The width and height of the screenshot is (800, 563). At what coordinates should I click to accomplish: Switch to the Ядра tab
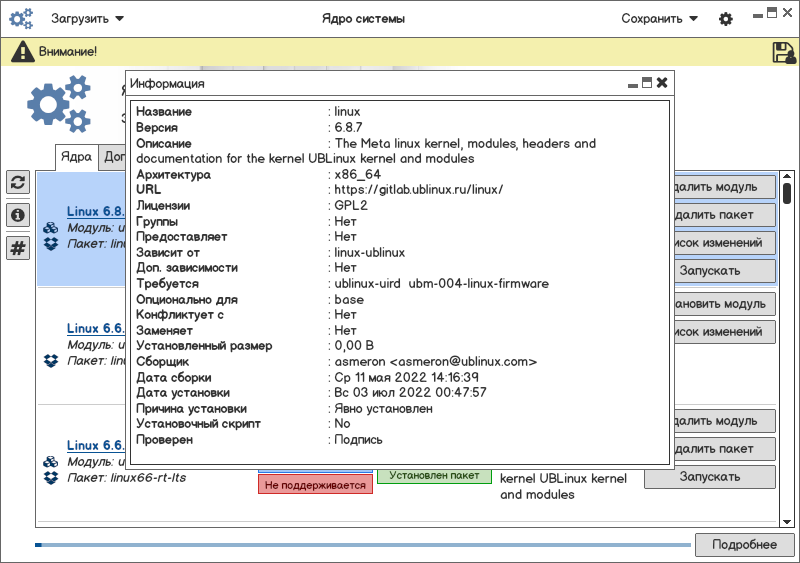click(x=77, y=157)
